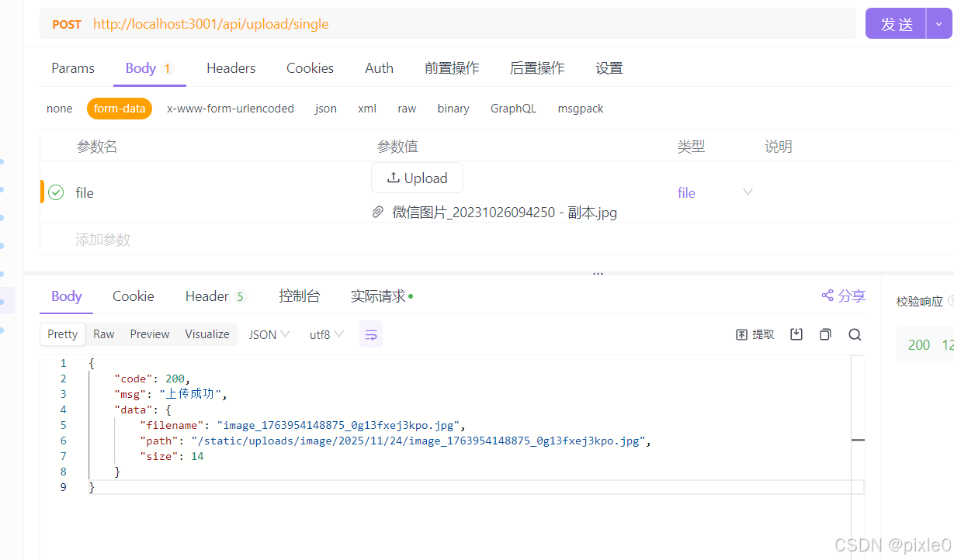Open the 前置操作 tab
This screenshot has width=954, height=560.
point(452,68)
